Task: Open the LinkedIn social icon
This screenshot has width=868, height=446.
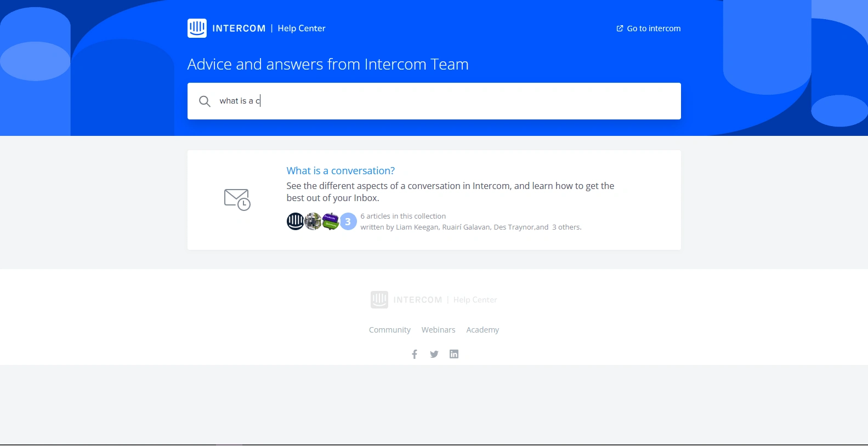Action: (454, 354)
